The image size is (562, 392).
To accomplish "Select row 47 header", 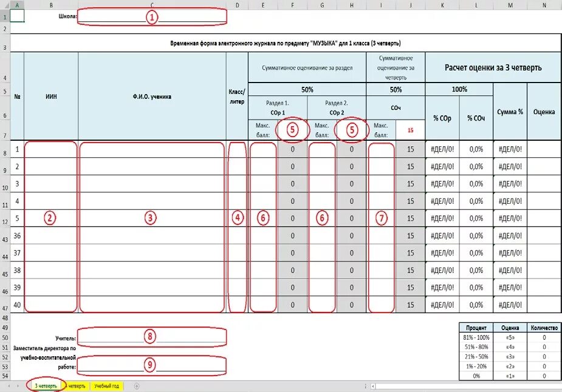I will pos(5,305).
